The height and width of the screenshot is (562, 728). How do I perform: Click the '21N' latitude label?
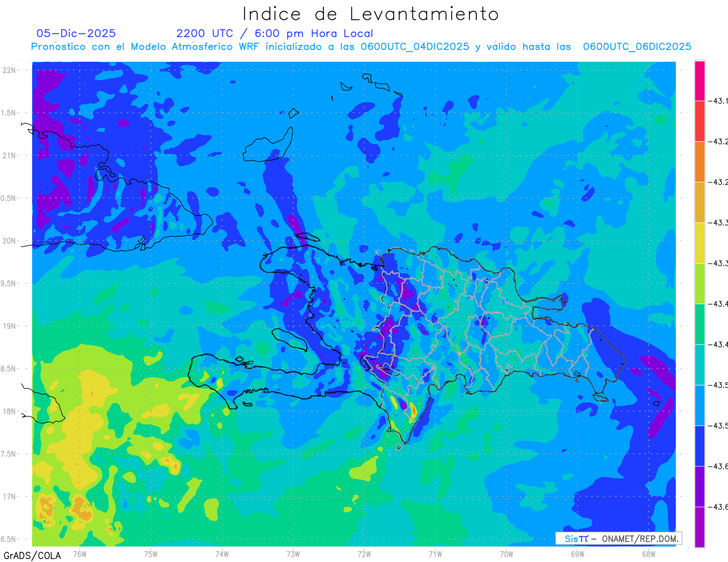[x=9, y=155]
